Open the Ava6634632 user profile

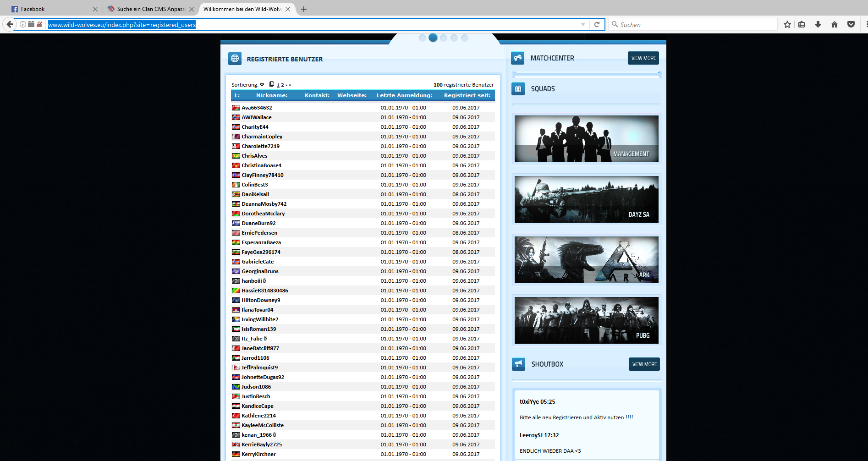click(x=257, y=108)
